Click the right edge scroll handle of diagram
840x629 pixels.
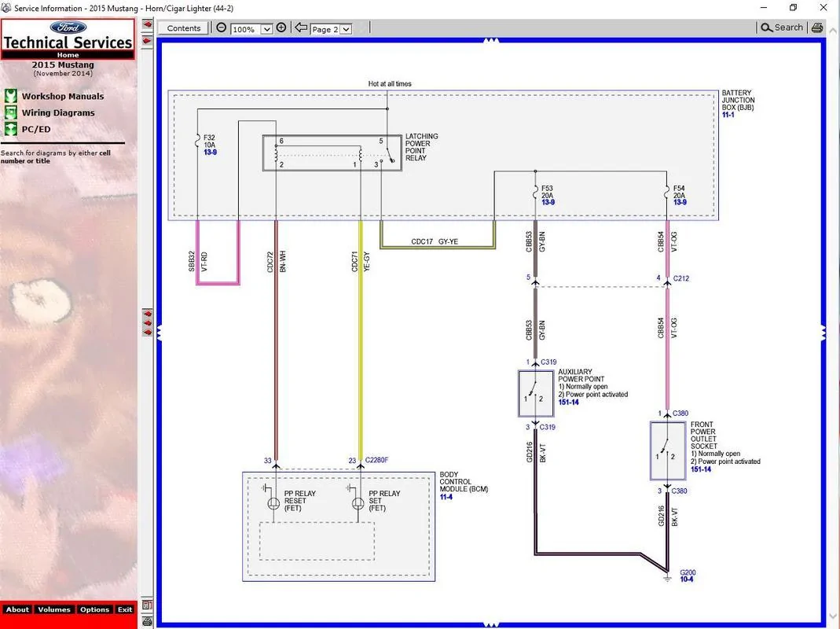point(823,333)
